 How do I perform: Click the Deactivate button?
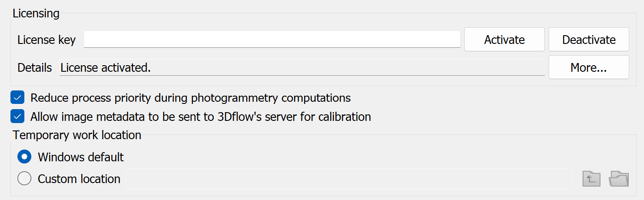click(x=589, y=40)
